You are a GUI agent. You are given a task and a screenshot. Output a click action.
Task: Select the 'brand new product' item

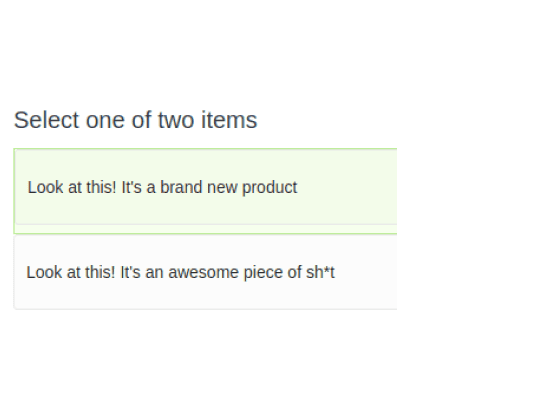tap(205, 191)
